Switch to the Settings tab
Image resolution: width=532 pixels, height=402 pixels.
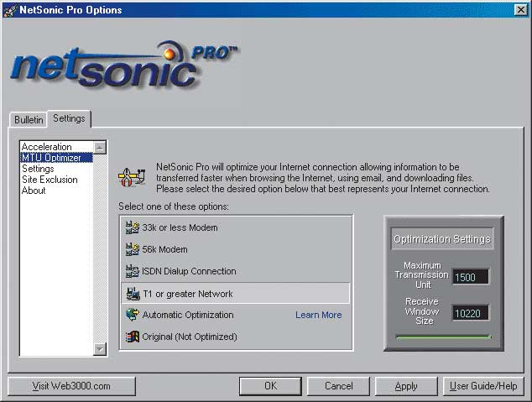click(70, 119)
